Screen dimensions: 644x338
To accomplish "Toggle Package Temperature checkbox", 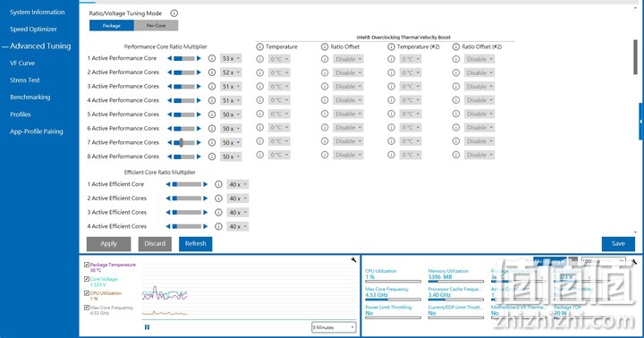I will (x=87, y=265).
